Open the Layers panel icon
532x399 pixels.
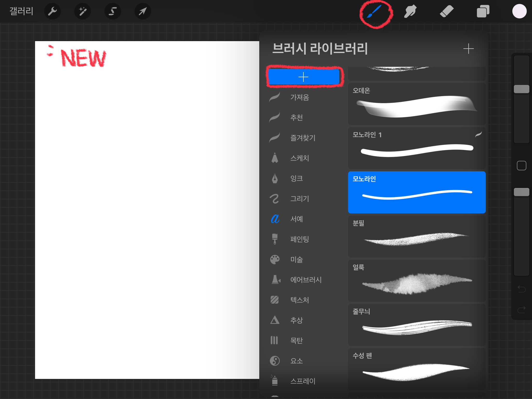(x=483, y=11)
